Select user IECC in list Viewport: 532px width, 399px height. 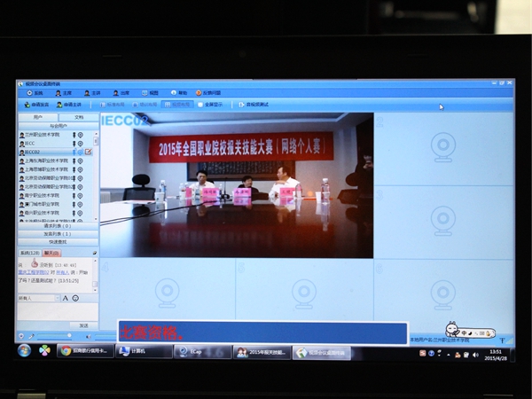[x=27, y=144]
